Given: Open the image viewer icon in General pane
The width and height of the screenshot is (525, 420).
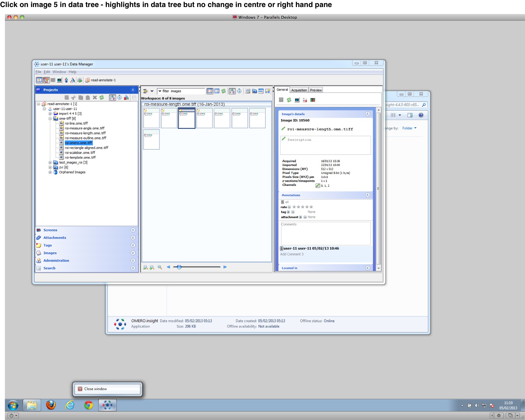Looking at the screenshot, I should coord(297,100).
